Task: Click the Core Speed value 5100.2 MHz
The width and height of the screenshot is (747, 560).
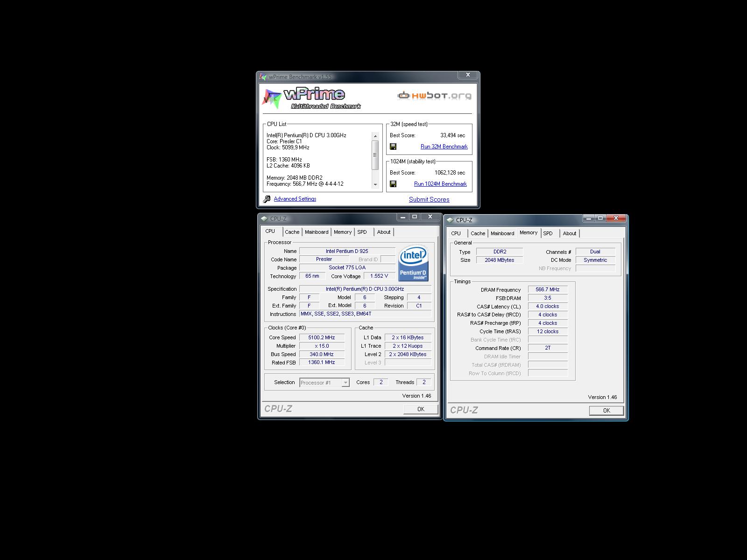Action: pos(322,337)
